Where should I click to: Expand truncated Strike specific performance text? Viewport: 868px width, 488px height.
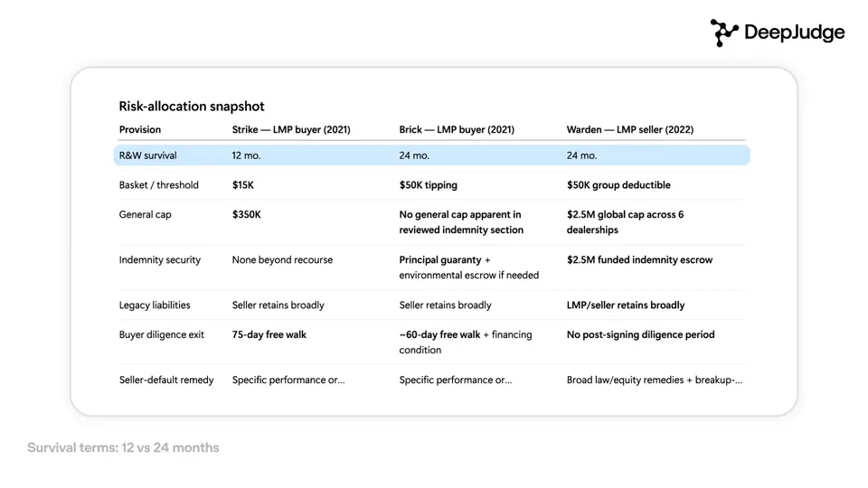click(288, 380)
